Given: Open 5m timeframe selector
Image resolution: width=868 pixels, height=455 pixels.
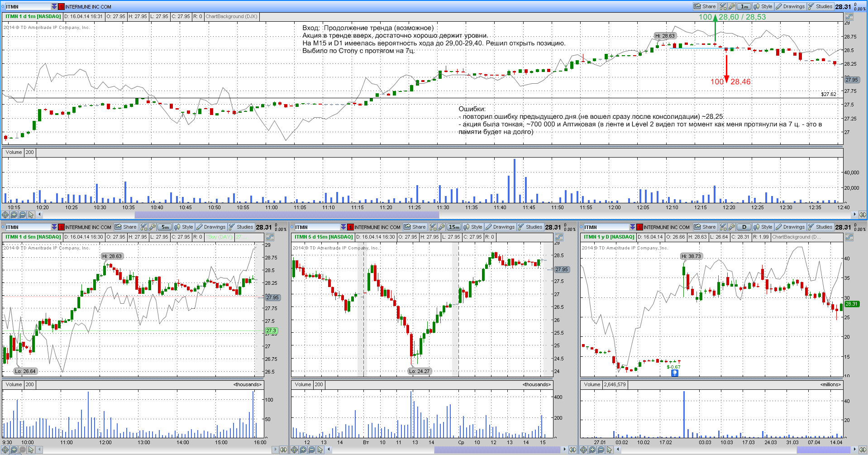Looking at the screenshot, I should pyautogui.click(x=165, y=227).
